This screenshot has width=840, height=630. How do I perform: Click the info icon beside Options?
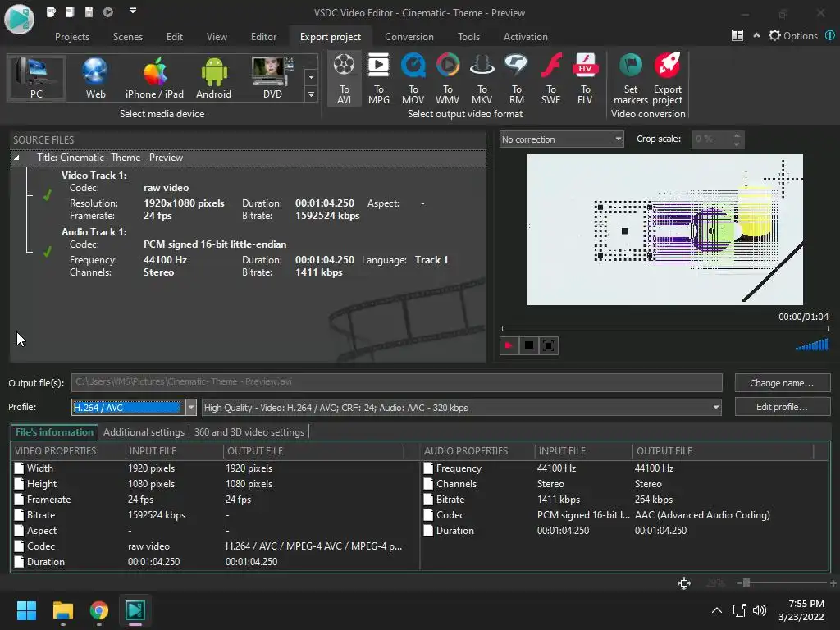pos(830,35)
